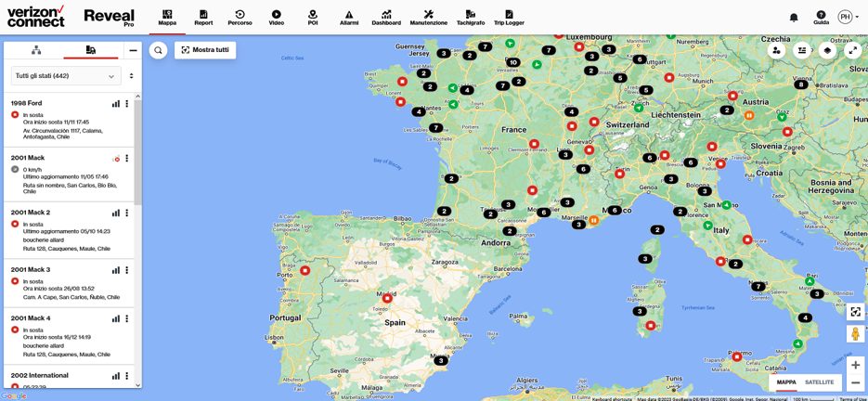
Task: Open the Video section
Action: click(x=277, y=18)
